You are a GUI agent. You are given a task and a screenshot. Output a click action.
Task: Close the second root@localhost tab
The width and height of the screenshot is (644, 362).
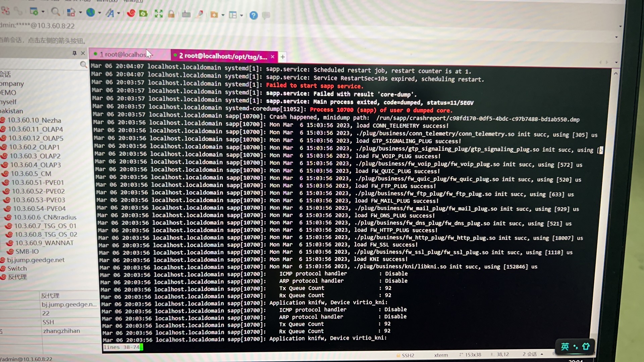click(x=273, y=57)
